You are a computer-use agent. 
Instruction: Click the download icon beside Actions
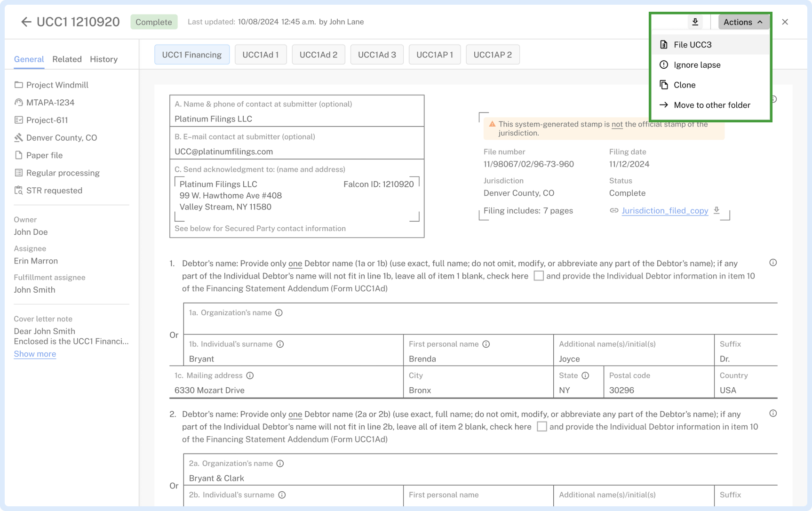695,22
